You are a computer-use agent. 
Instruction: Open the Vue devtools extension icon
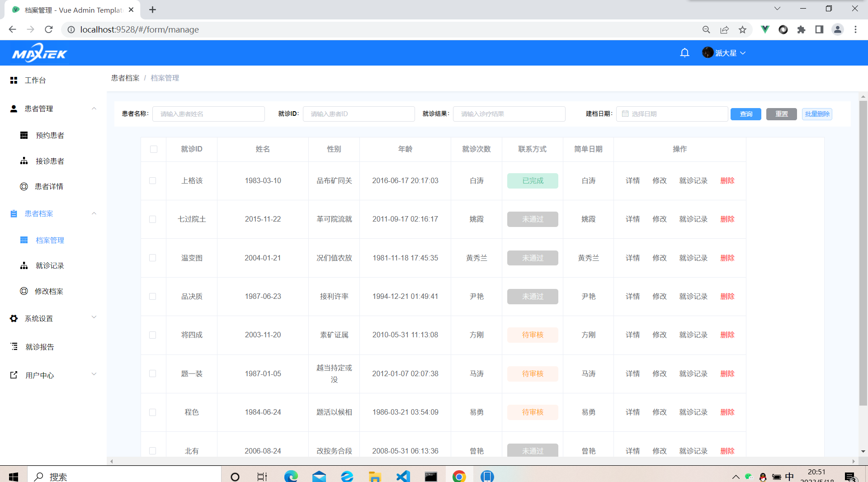click(x=765, y=29)
